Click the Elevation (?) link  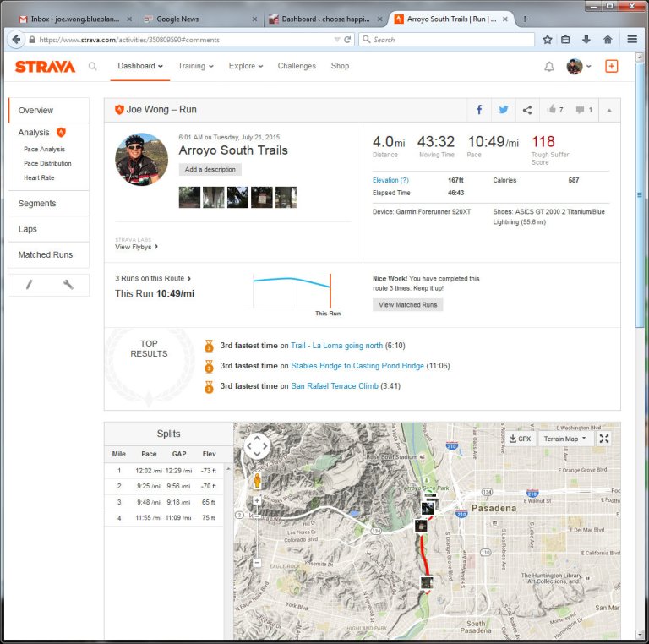coord(390,180)
